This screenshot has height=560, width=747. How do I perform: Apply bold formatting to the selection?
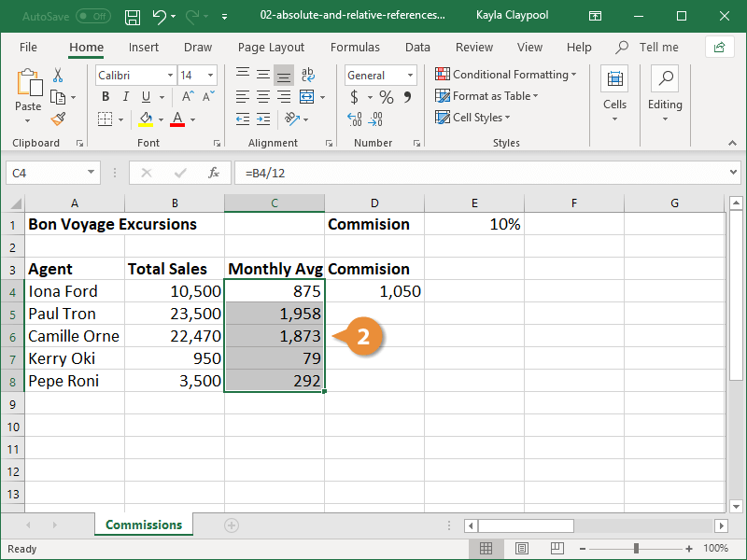106,96
